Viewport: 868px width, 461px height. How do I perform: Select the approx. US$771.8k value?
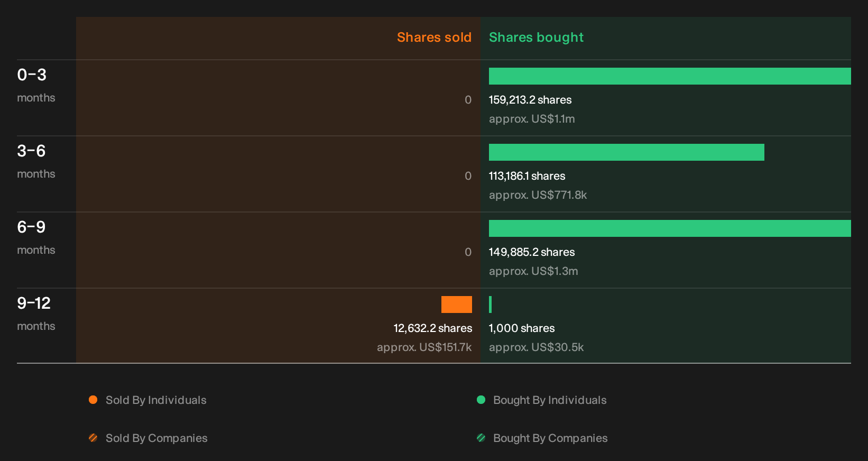coord(538,195)
